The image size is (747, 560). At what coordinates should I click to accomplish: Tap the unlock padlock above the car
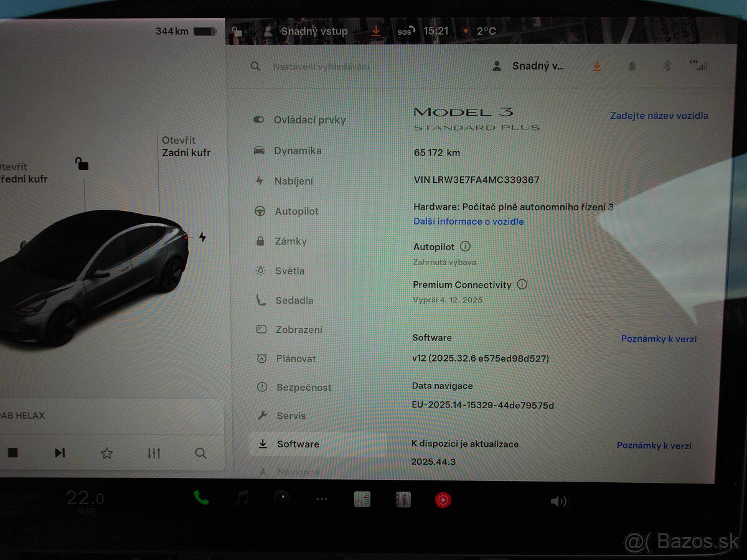[x=82, y=164]
